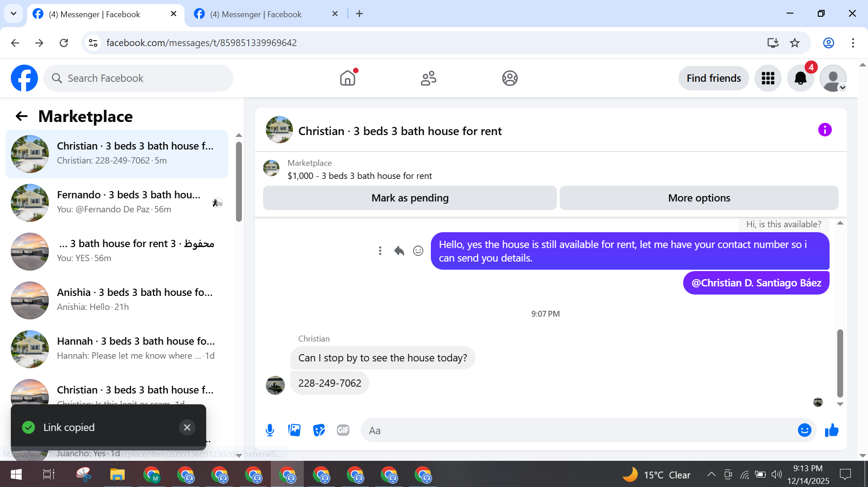This screenshot has width=868, height=487.
Task: Click Mark as pending button
Action: click(x=410, y=198)
